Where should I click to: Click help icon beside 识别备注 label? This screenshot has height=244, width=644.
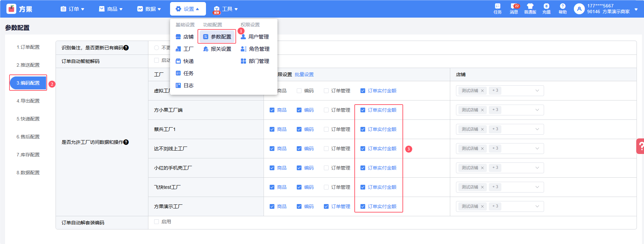point(126,48)
